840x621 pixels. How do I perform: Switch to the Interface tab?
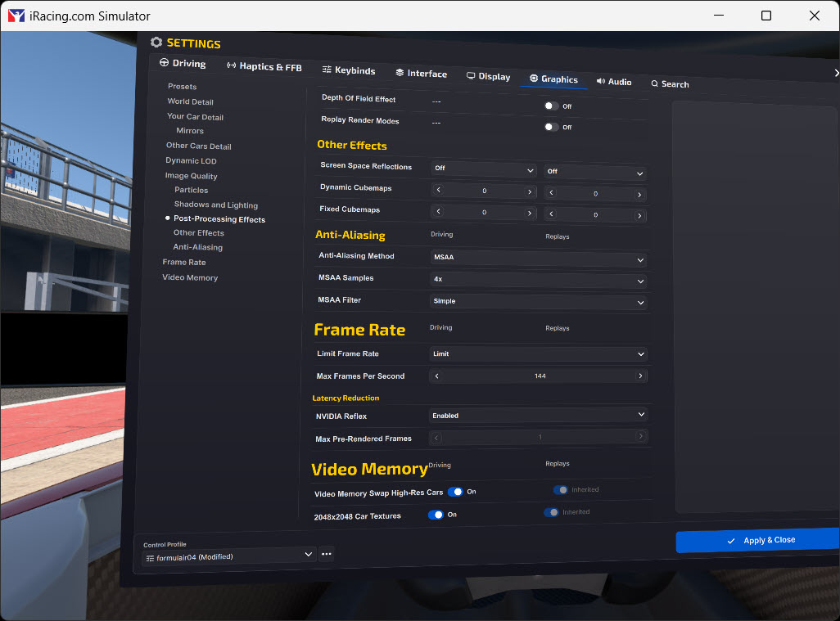(422, 74)
